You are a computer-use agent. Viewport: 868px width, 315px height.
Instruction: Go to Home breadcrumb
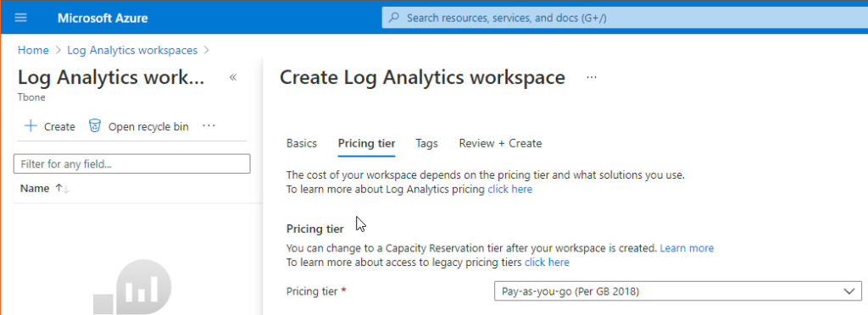(33, 50)
